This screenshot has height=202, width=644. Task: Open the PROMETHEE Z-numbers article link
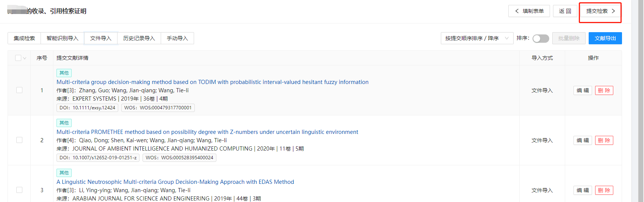click(x=207, y=132)
